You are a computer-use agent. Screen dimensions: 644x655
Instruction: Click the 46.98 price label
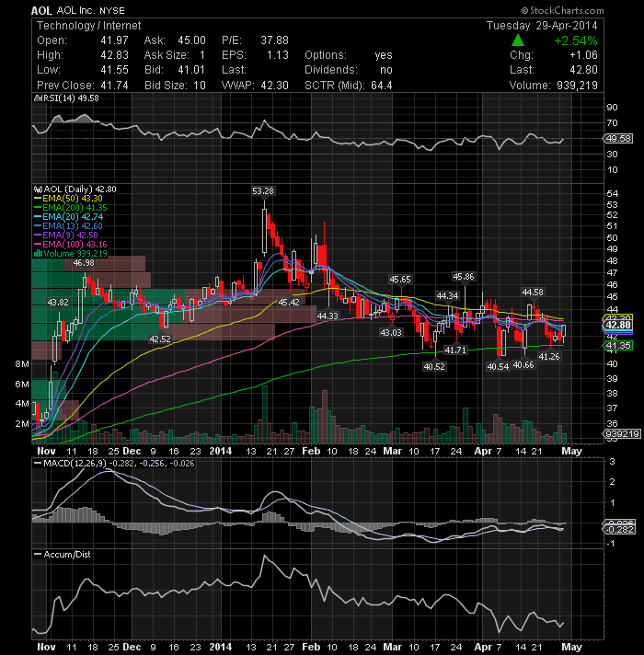click(x=84, y=263)
